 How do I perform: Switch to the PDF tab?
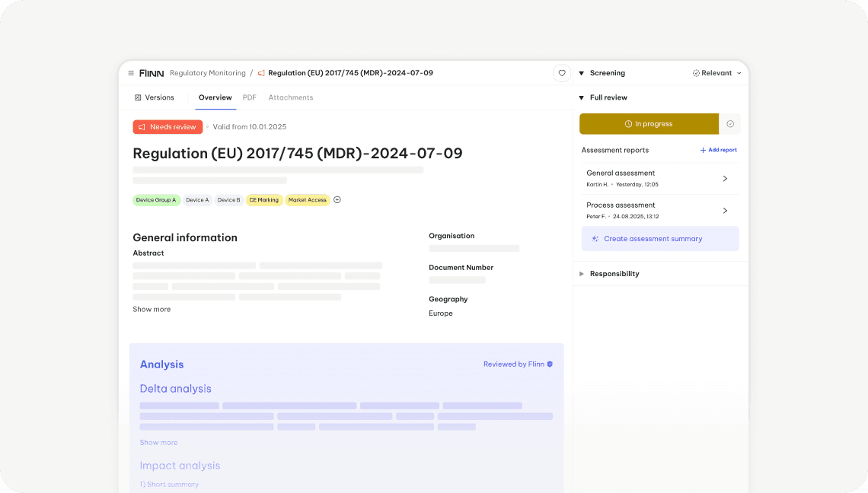249,97
